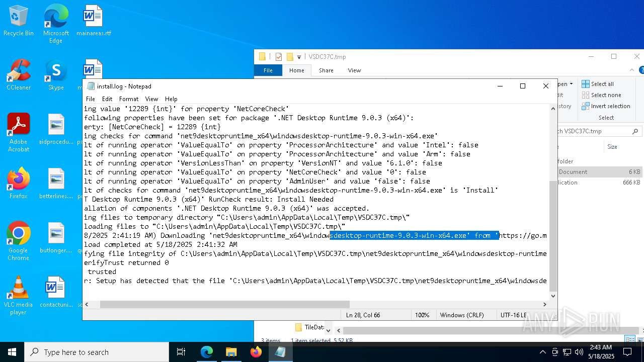This screenshot has height=362, width=644.
Task: Select the aidprocedu... image file on desktop
Action: tap(56, 129)
